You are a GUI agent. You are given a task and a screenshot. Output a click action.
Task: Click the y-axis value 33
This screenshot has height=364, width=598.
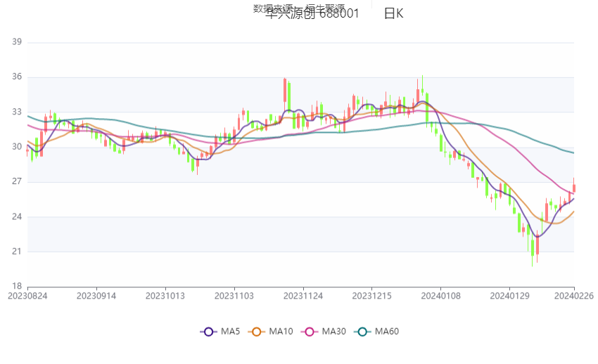coord(17,112)
